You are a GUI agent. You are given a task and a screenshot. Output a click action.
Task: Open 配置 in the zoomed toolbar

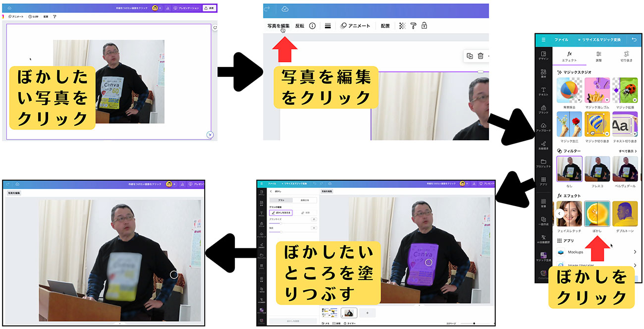tap(385, 26)
